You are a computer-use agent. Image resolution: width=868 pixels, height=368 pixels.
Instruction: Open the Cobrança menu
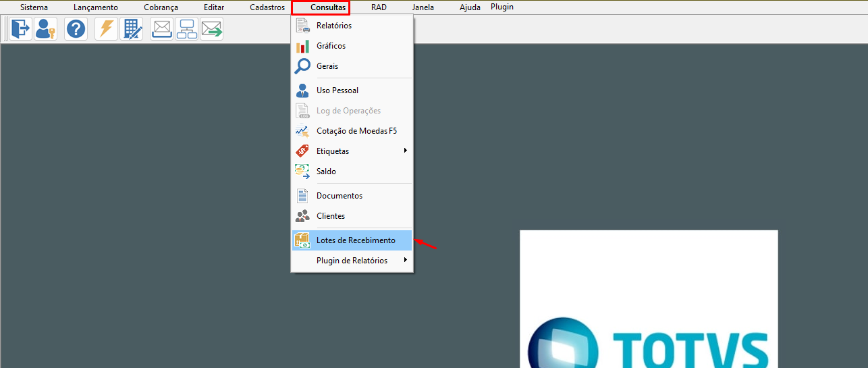161,7
